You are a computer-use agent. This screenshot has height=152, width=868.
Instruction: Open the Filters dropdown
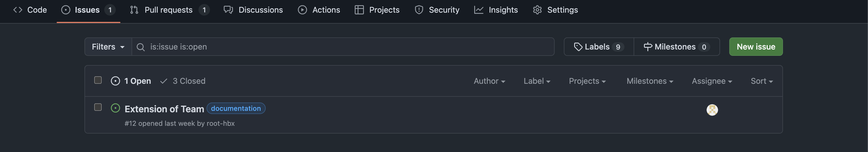pyautogui.click(x=108, y=47)
